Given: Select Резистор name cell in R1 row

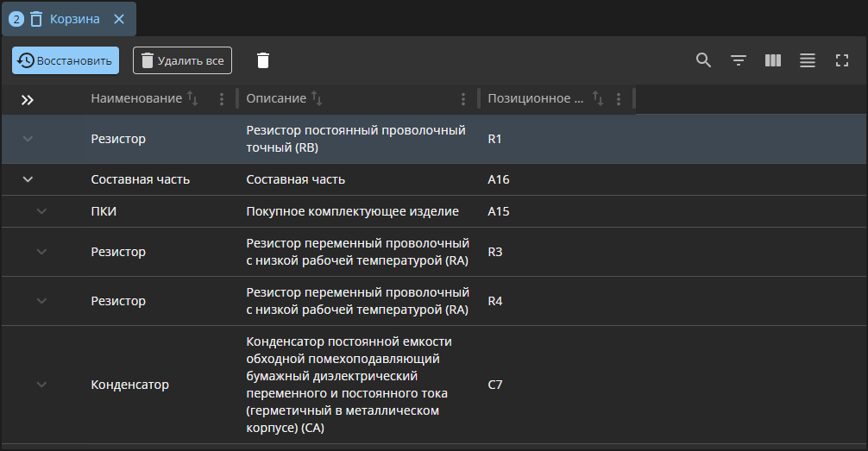Looking at the screenshot, I should pyautogui.click(x=118, y=139).
